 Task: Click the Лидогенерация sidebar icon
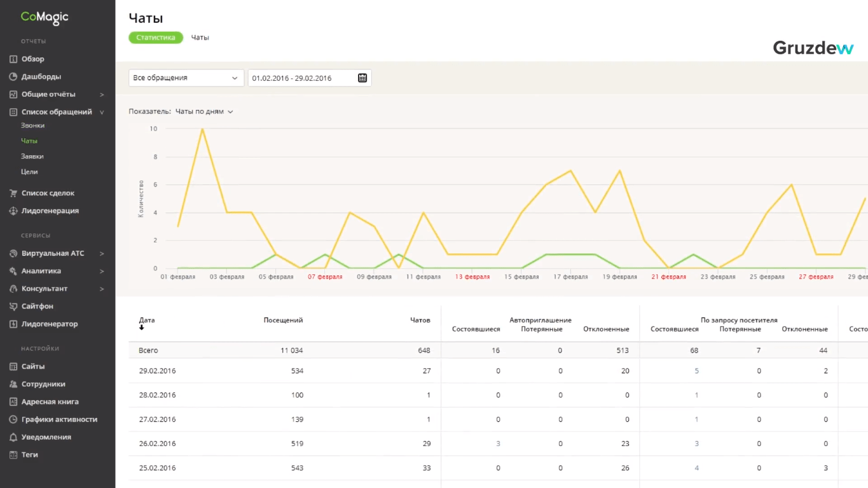pos(13,211)
